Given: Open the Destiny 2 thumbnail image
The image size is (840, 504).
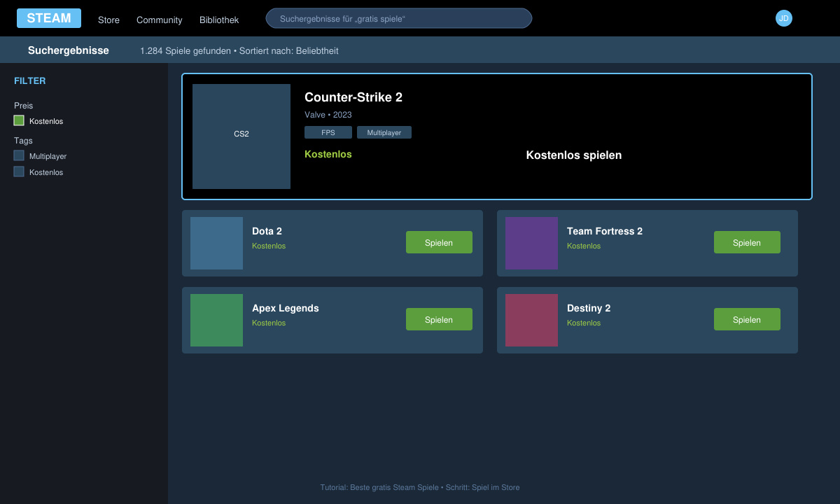Looking at the screenshot, I should pos(531,320).
